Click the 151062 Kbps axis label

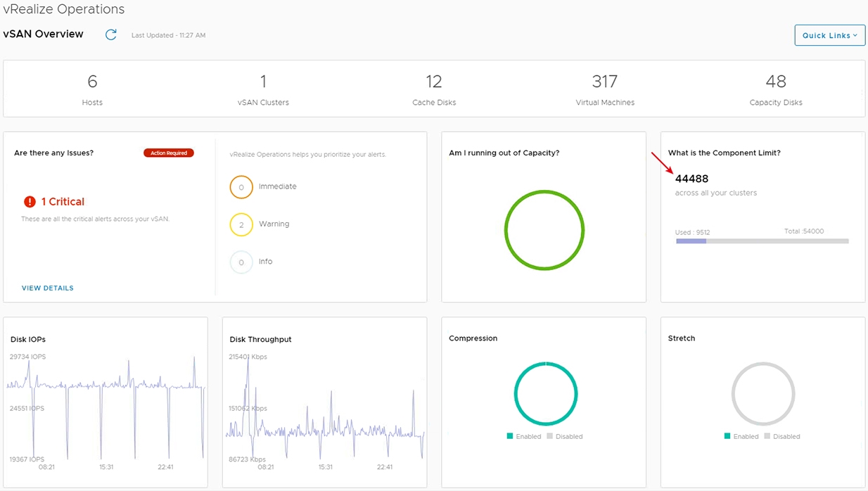pos(248,408)
